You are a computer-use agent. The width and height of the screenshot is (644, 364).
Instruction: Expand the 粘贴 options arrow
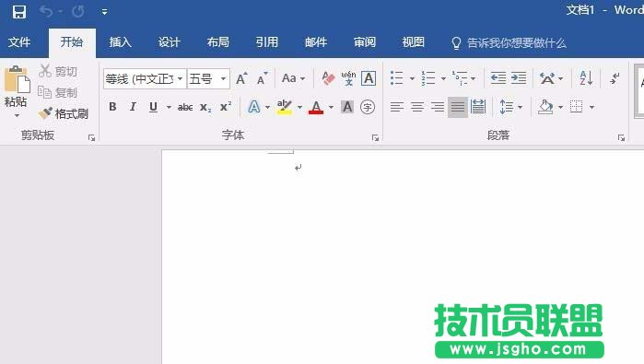click(17, 115)
